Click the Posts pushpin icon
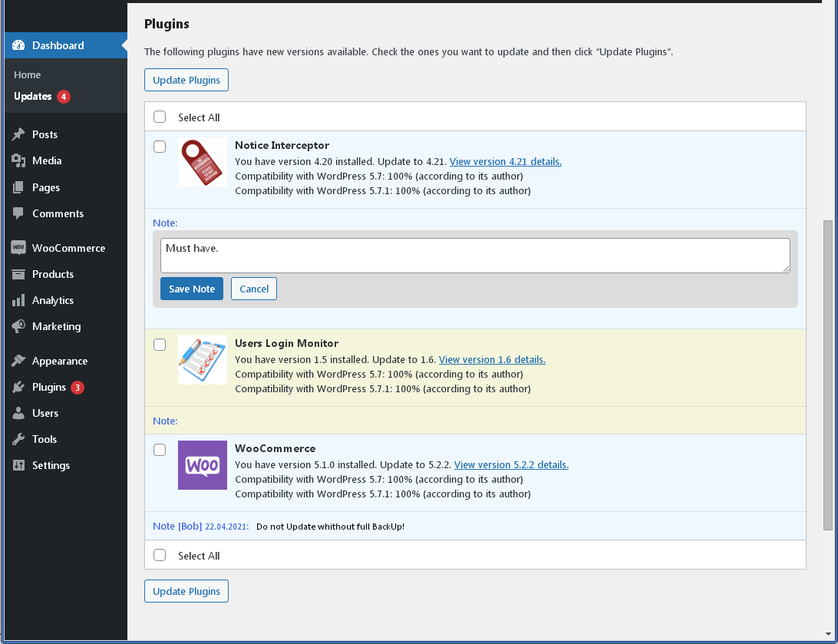 click(18, 134)
